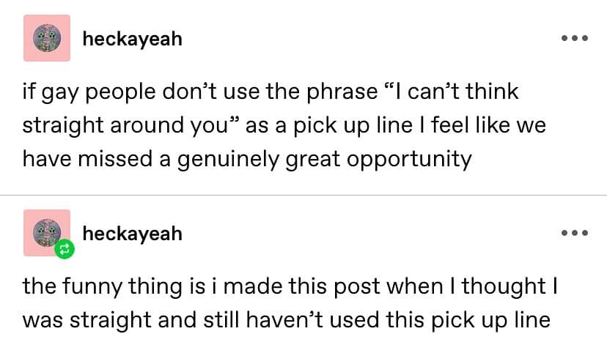The width and height of the screenshot is (607, 364).
Task: Click the divider line between the two posts
Action: click(303, 196)
